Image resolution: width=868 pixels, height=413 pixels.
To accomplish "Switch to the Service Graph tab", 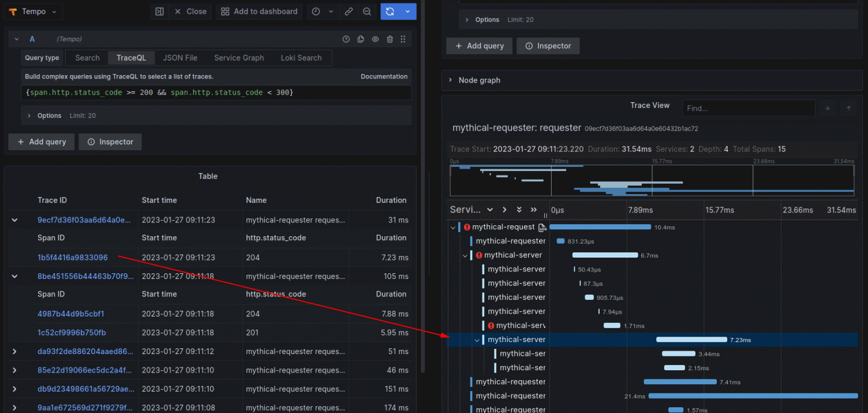I will 238,58.
